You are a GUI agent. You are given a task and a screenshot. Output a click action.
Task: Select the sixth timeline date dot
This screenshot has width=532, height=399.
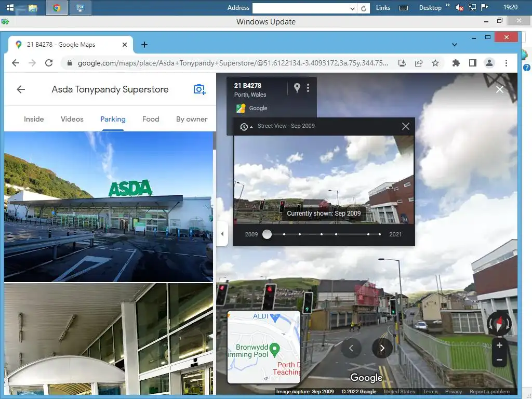pos(368,234)
